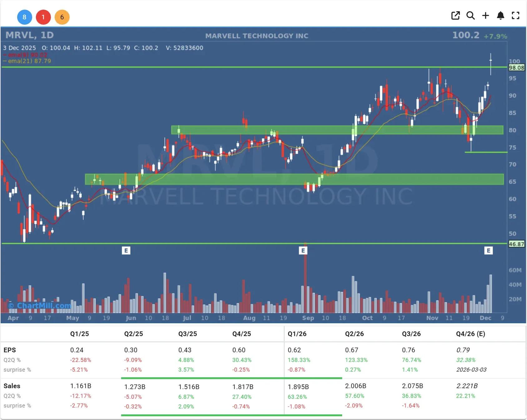The height and width of the screenshot is (420, 527).
Task: Click the 98.08 resistance price label
Action: click(517, 68)
